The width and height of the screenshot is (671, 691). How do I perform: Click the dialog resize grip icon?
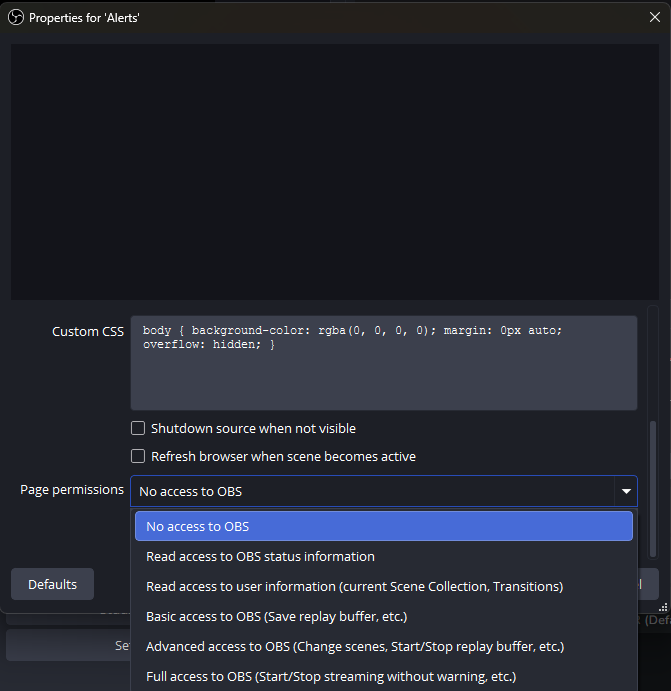pyautogui.click(x=663, y=607)
